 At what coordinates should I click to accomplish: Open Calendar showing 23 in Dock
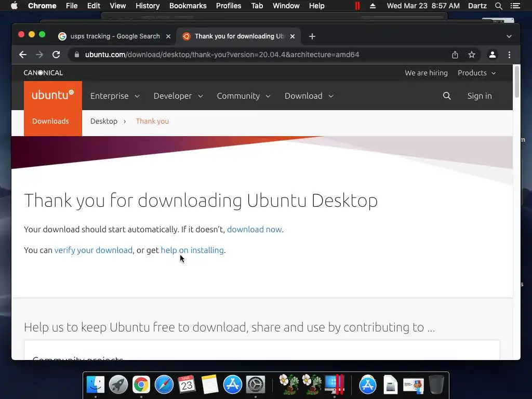click(187, 384)
